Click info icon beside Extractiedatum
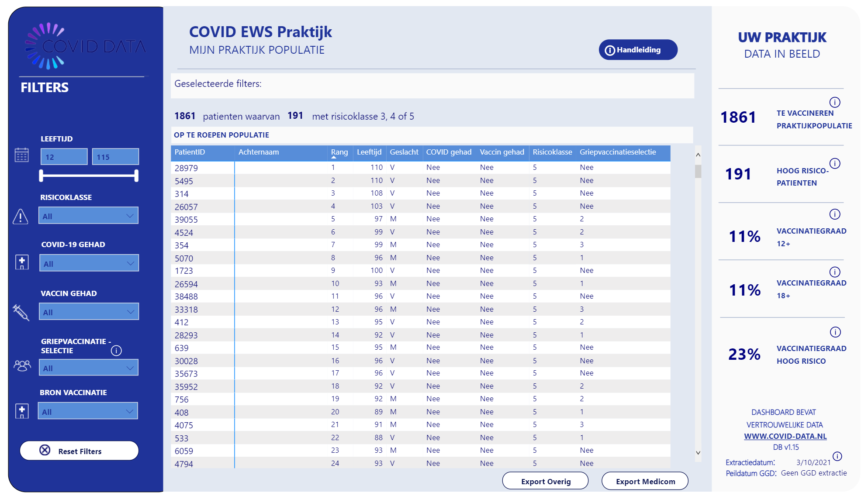 click(837, 456)
